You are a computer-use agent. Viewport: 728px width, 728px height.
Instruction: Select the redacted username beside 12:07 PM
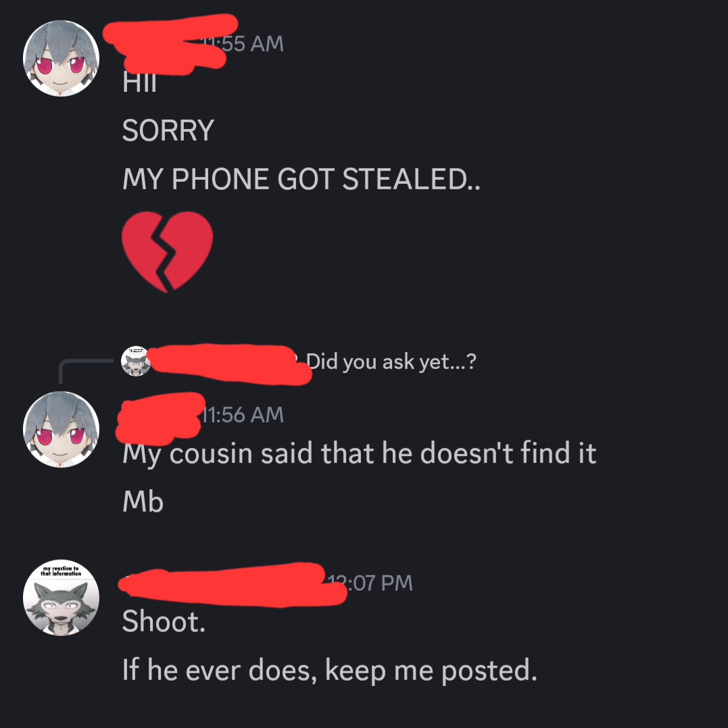click(232, 585)
